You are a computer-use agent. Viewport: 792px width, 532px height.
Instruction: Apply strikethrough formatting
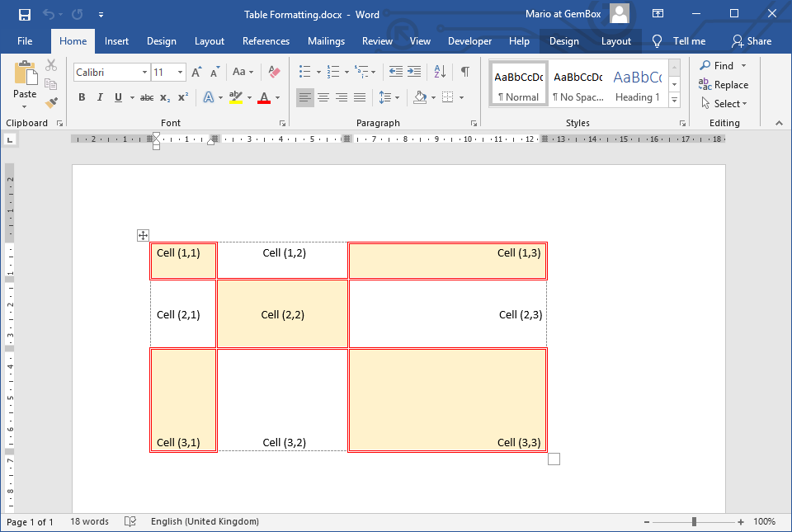click(x=148, y=97)
